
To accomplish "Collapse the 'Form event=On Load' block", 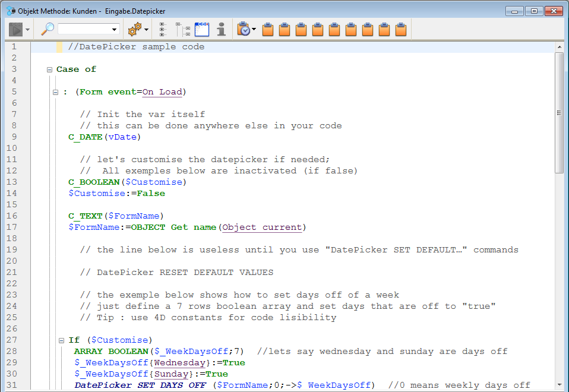I will [x=56, y=92].
